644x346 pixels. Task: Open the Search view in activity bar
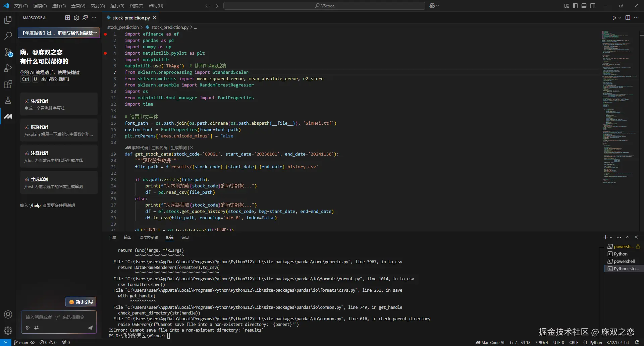pos(8,36)
